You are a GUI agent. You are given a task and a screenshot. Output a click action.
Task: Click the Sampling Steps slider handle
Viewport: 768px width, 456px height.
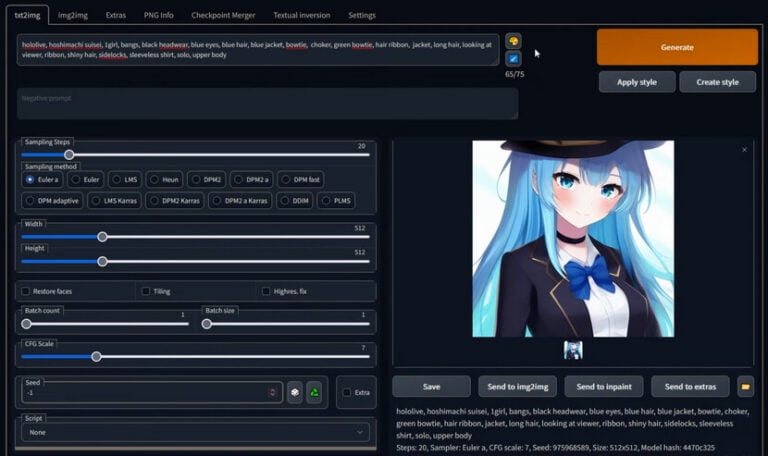pyautogui.click(x=70, y=155)
